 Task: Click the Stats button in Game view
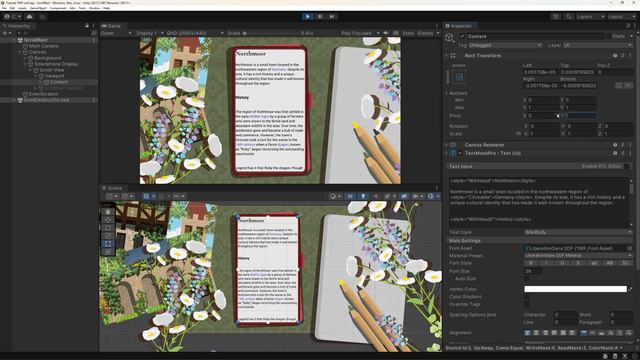408,33
